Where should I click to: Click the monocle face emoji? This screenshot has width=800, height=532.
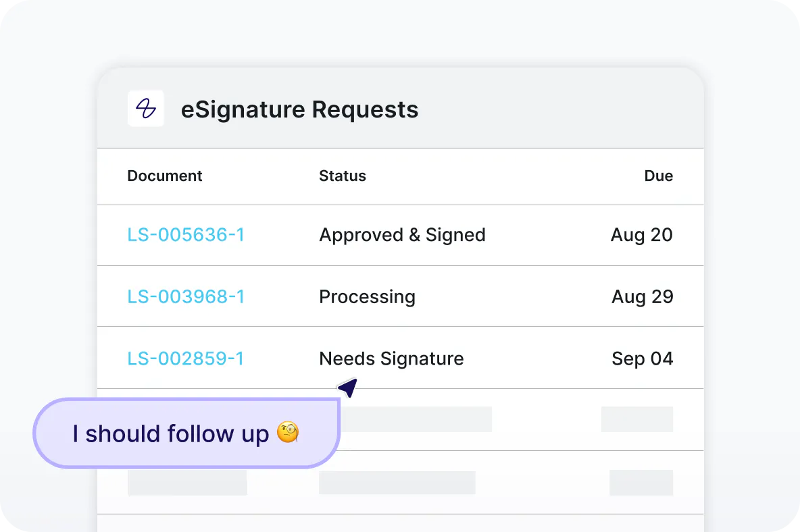click(x=288, y=433)
